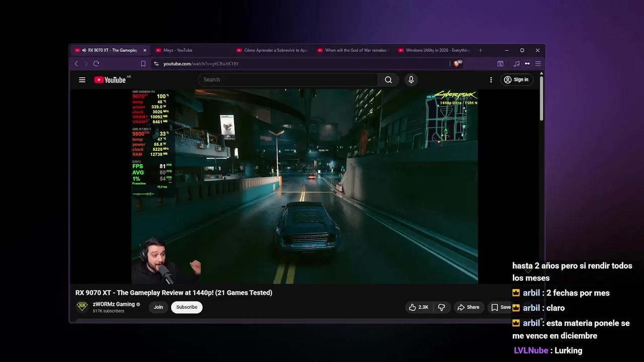
Task: Click the Sign in button
Action: [516, 79]
